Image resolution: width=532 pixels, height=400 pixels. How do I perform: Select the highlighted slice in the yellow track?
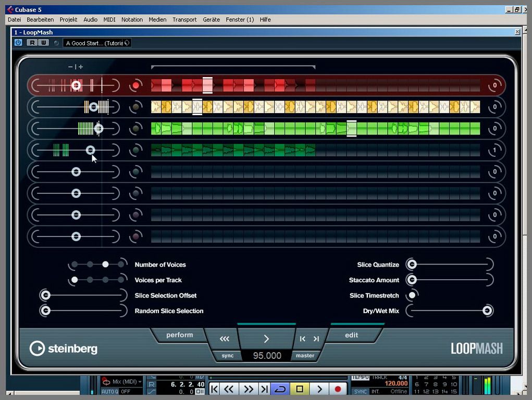[x=197, y=107]
